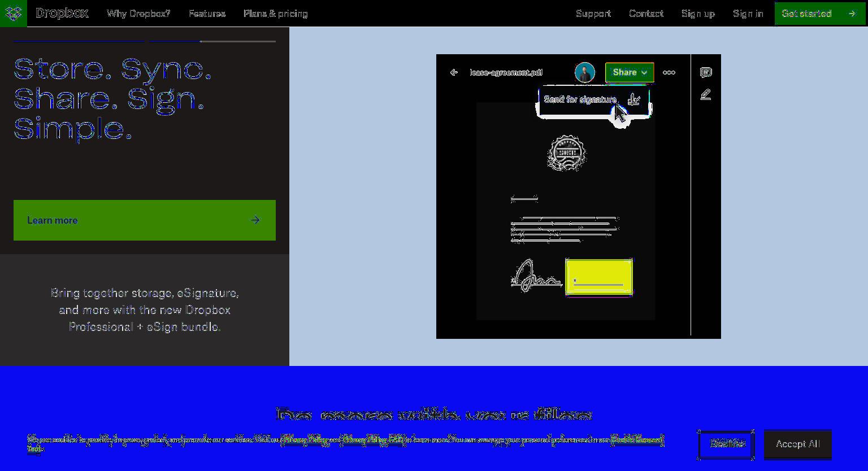The width and height of the screenshot is (868, 471).
Task: Click the Learn more button
Action: click(145, 220)
